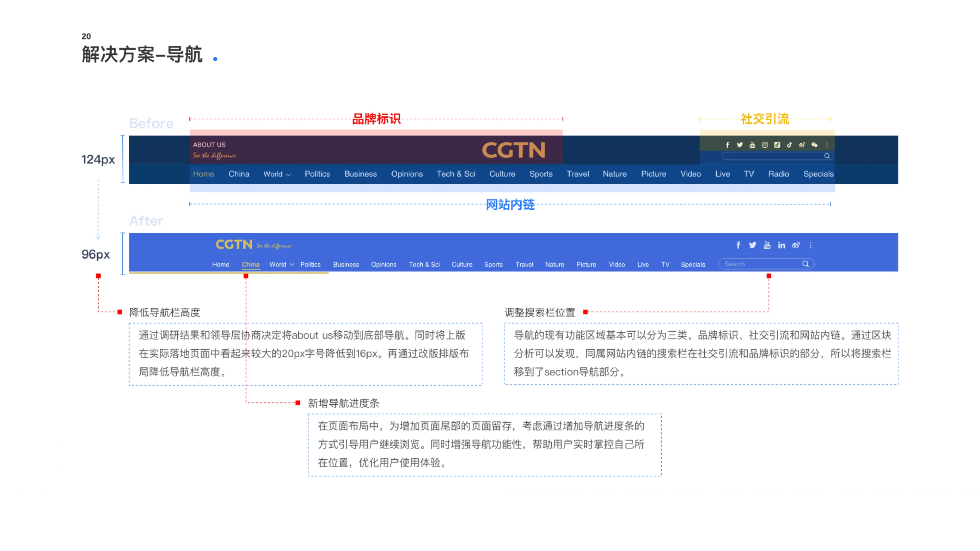Select China in the Before navbar

pyautogui.click(x=239, y=174)
